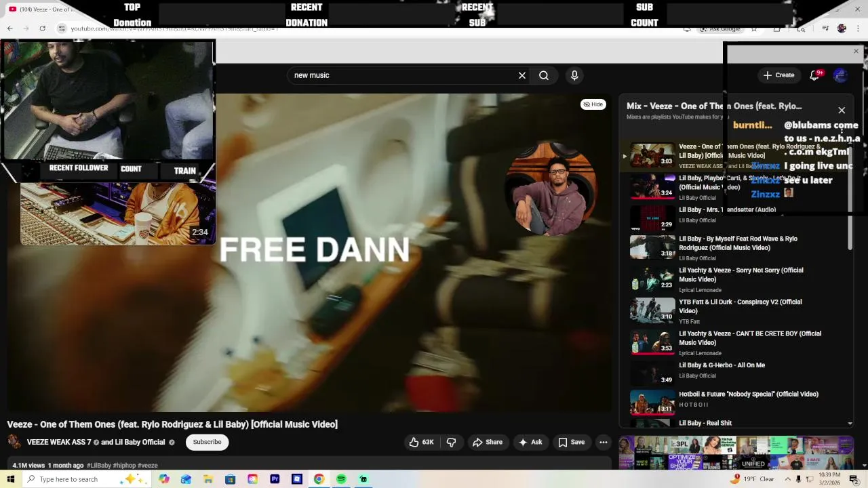Hide the featured overlay with Hide button

[593, 104]
